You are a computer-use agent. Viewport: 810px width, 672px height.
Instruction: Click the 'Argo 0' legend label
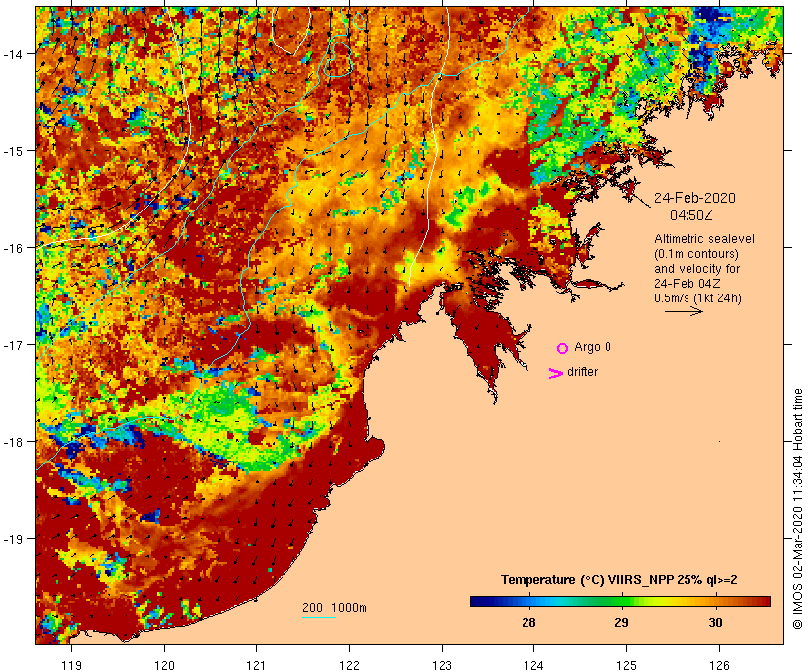click(593, 347)
